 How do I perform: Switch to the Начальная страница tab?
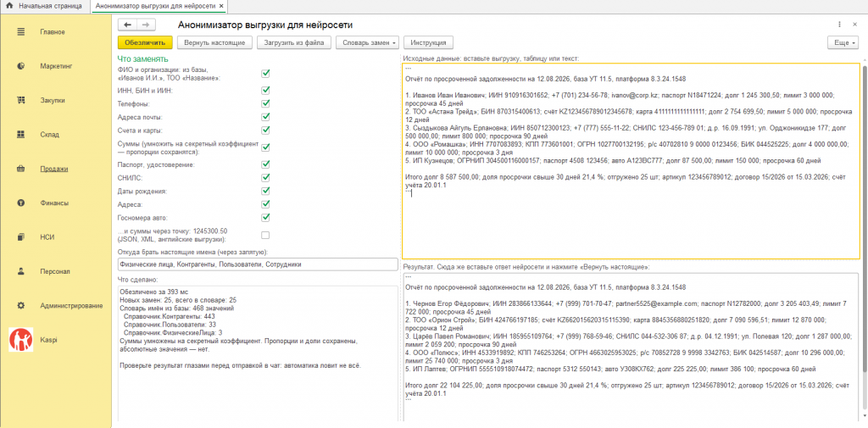pyautogui.click(x=44, y=6)
